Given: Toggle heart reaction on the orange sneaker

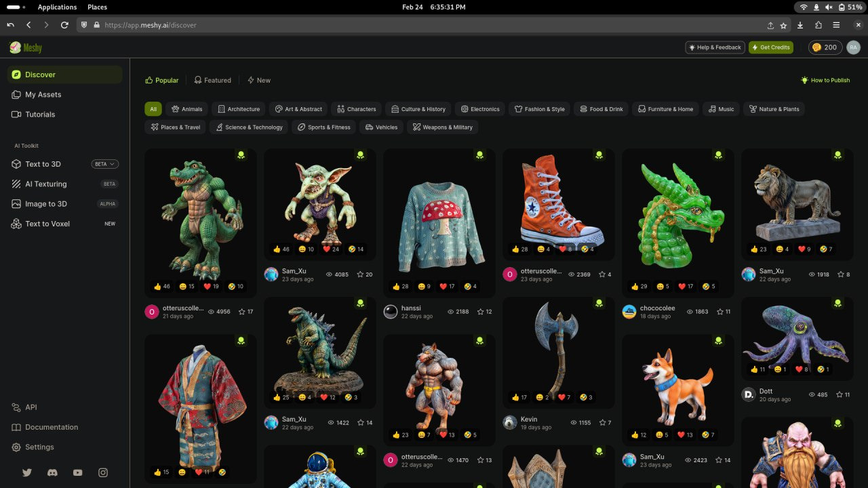Looking at the screenshot, I should pos(565,249).
